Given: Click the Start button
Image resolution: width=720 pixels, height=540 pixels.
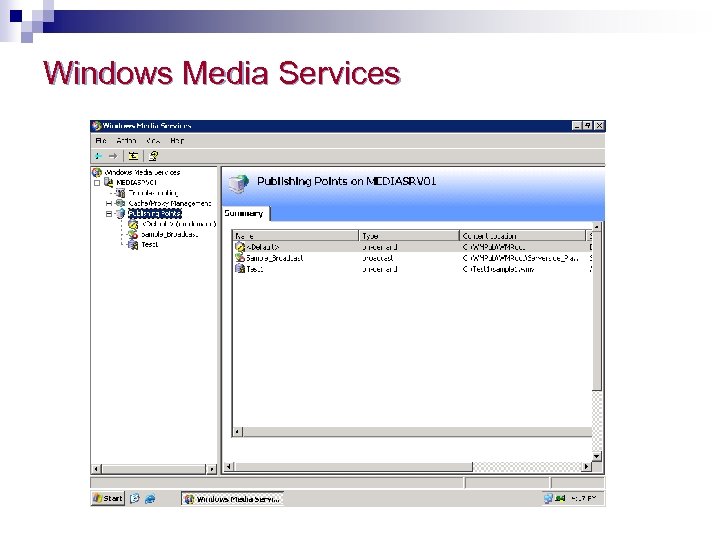Looking at the screenshot, I should [108, 499].
